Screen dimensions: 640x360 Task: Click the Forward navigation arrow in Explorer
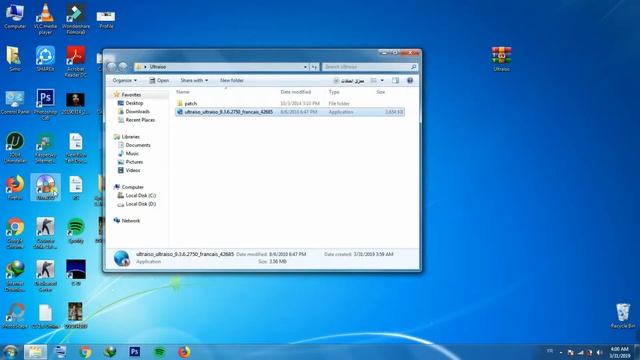coord(122,67)
